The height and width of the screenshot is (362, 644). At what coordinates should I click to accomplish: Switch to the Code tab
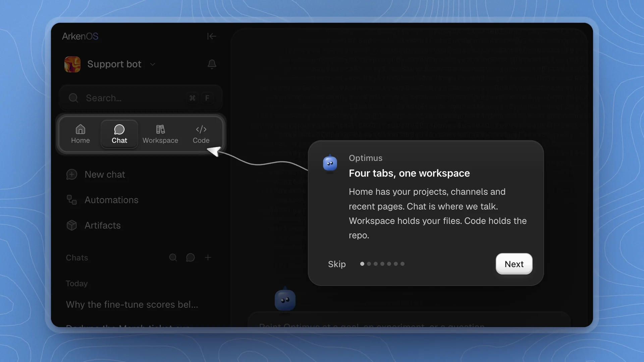[201, 134]
